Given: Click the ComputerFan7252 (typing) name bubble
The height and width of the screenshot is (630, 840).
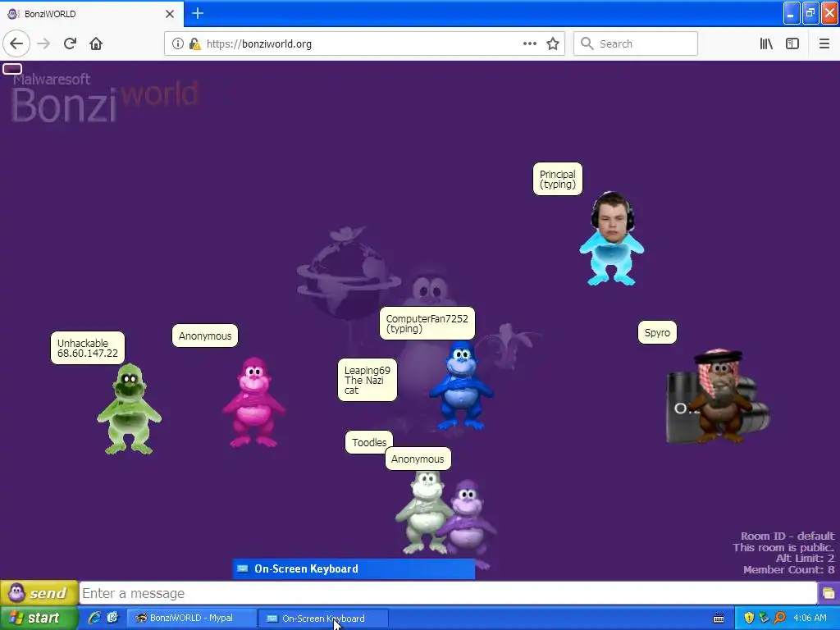Looking at the screenshot, I should (427, 323).
